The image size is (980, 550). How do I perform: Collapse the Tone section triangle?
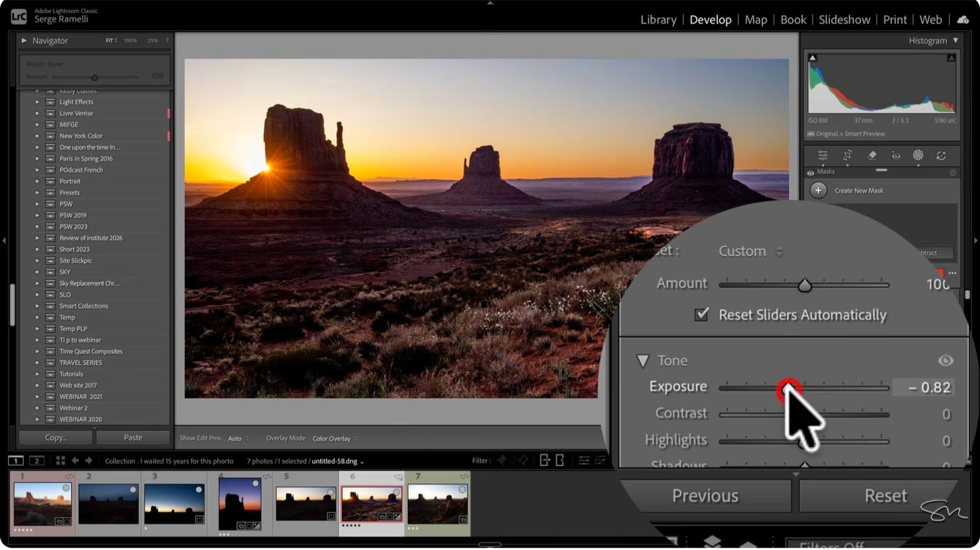point(643,361)
